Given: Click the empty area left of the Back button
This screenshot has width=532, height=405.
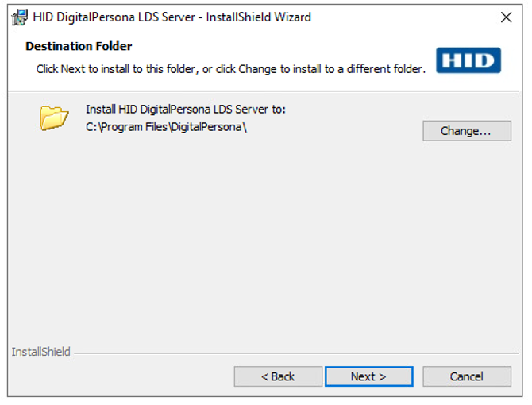Looking at the screenshot, I should click(119, 376).
